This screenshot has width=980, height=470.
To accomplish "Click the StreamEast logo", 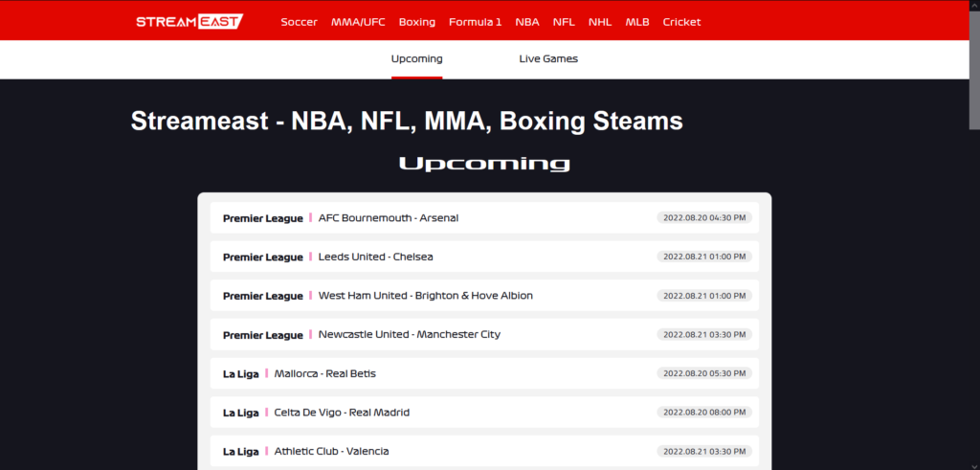I will click(x=189, y=21).
